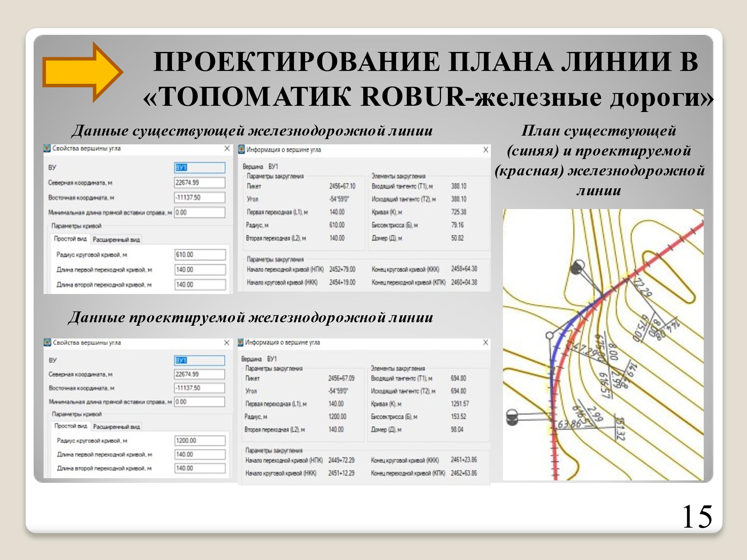Image resolution: width=747 pixels, height=560 pixels.
Task: Click Кривая (К) value 725.38
Action: [x=458, y=212]
